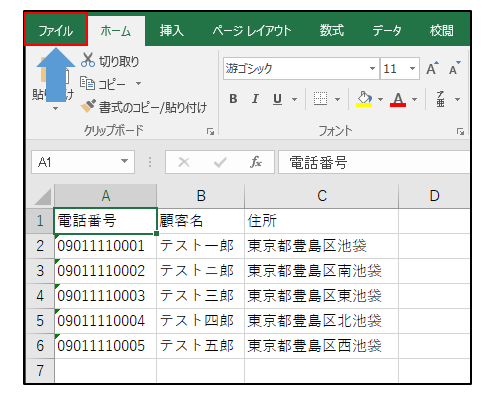Decrease font size with small A icon
This screenshot has width=489, height=397.
454,68
